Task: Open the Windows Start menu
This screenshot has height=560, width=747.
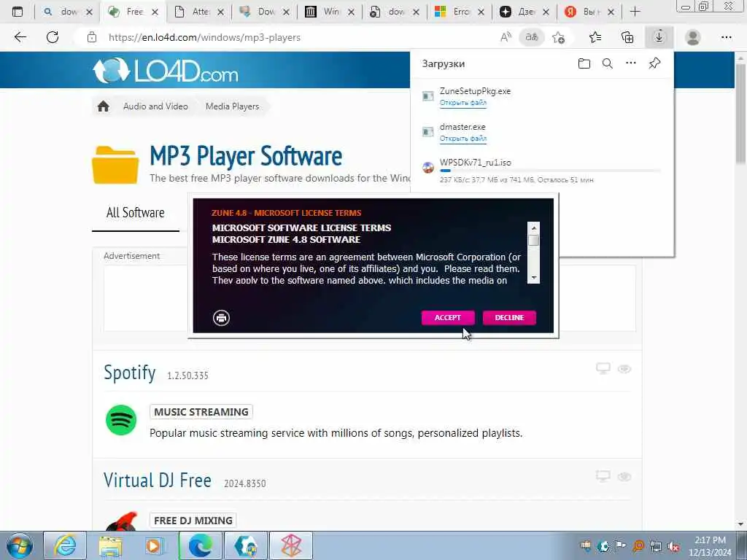Action: point(20,545)
